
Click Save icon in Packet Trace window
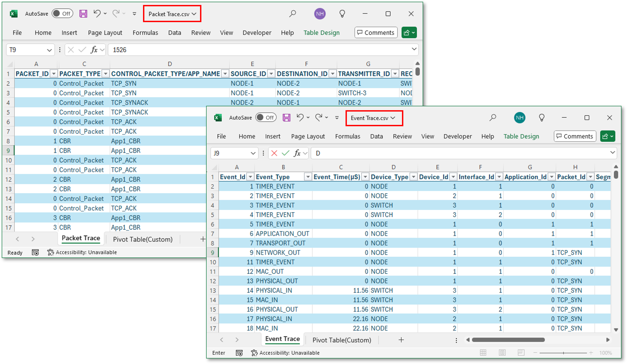click(x=83, y=14)
